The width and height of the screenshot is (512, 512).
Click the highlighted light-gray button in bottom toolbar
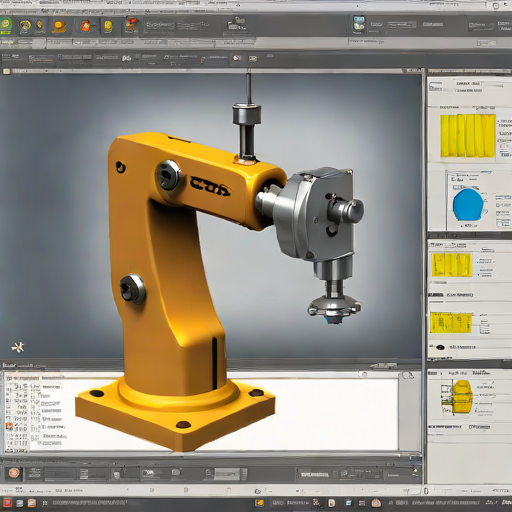227,474
